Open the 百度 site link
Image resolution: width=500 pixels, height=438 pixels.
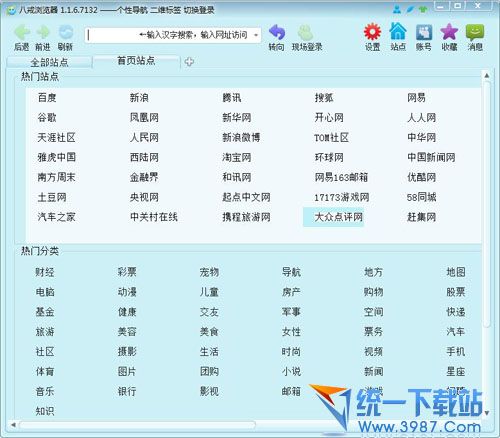47,98
